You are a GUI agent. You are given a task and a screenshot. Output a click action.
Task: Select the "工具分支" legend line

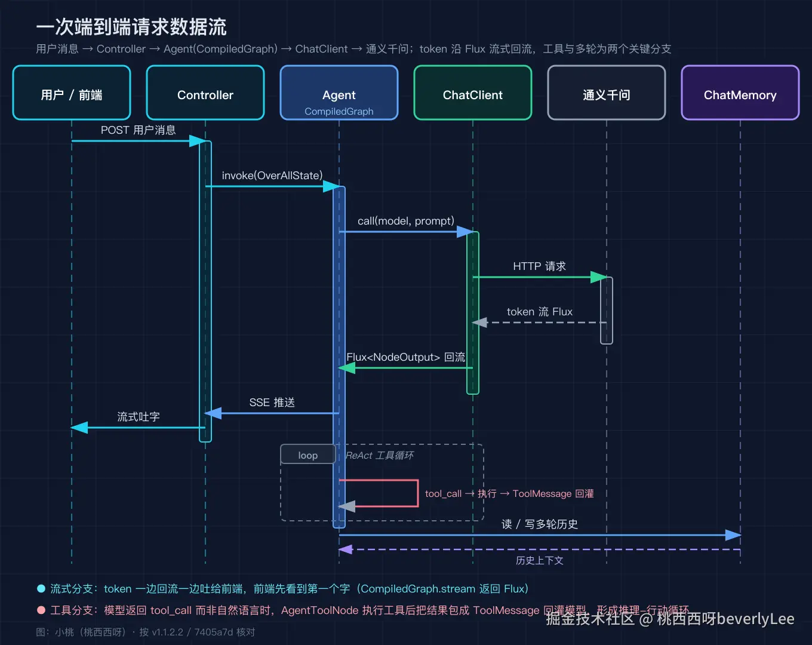coord(363,610)
